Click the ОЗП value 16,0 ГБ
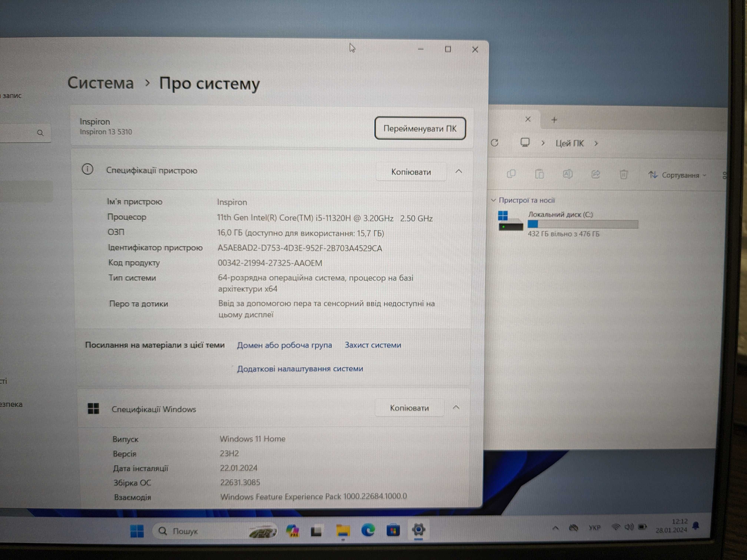 (300, 233)
